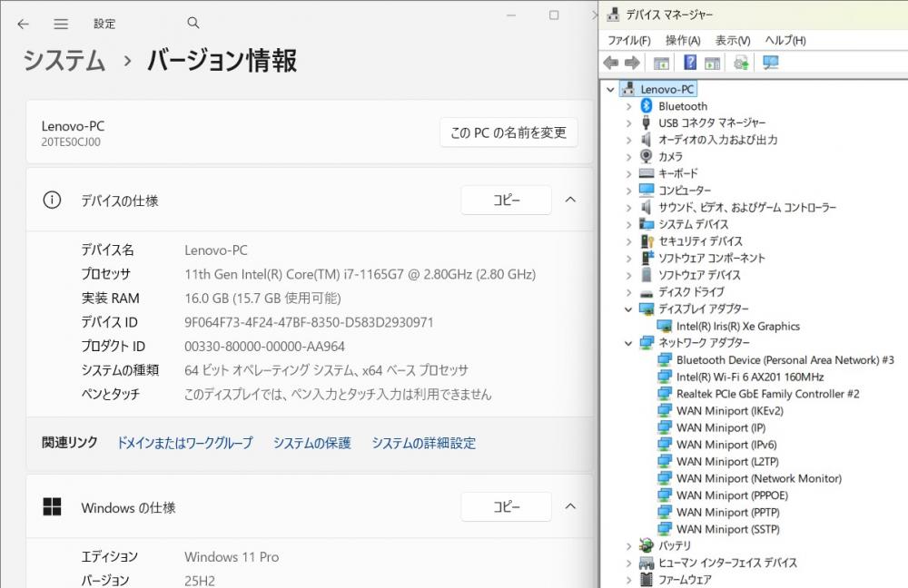Image resolution: width=908 pixels, height=588 pixels.
Task: Expand the Bluetooth category
Action: click(628, 106)
